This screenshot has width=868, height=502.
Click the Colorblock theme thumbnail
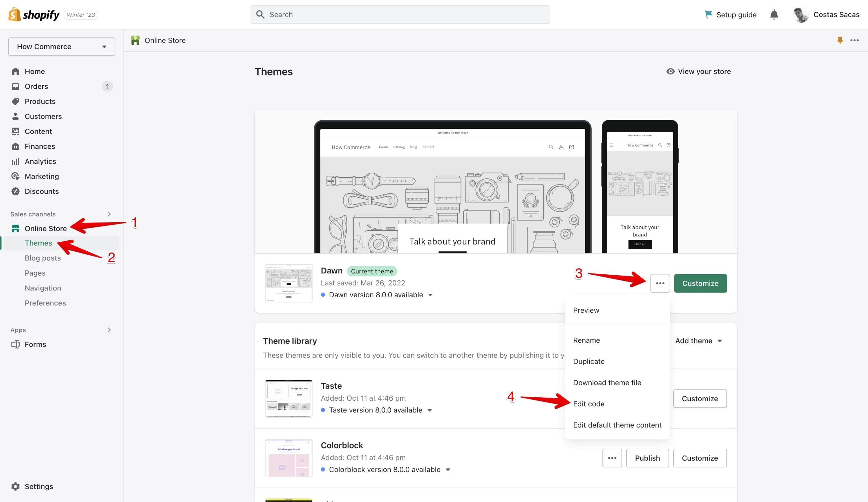coord(289,458)
